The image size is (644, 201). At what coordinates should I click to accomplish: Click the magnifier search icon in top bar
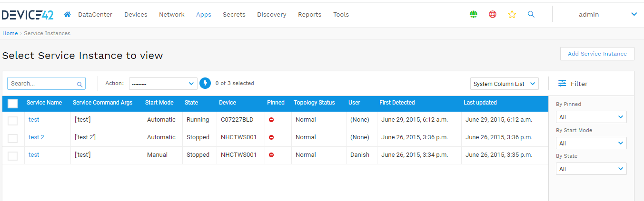(531, 14)
